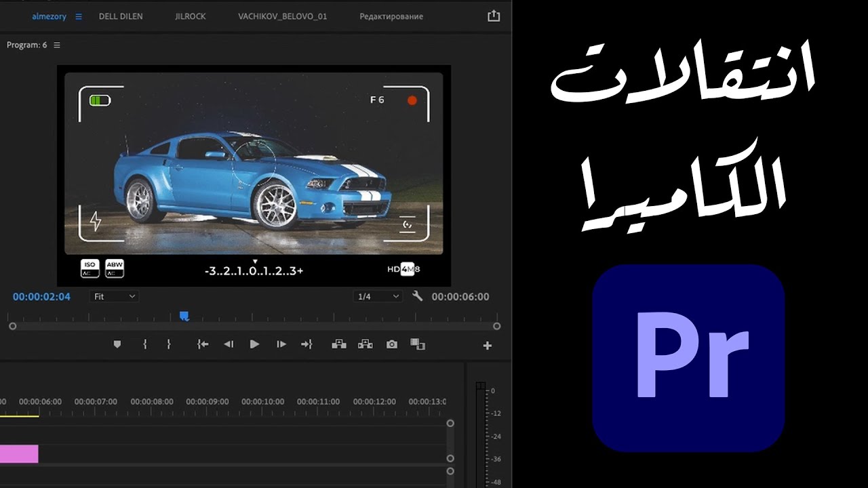Open monitor settings wrench icon
868x488 pixels.
(x=417, y=296)
